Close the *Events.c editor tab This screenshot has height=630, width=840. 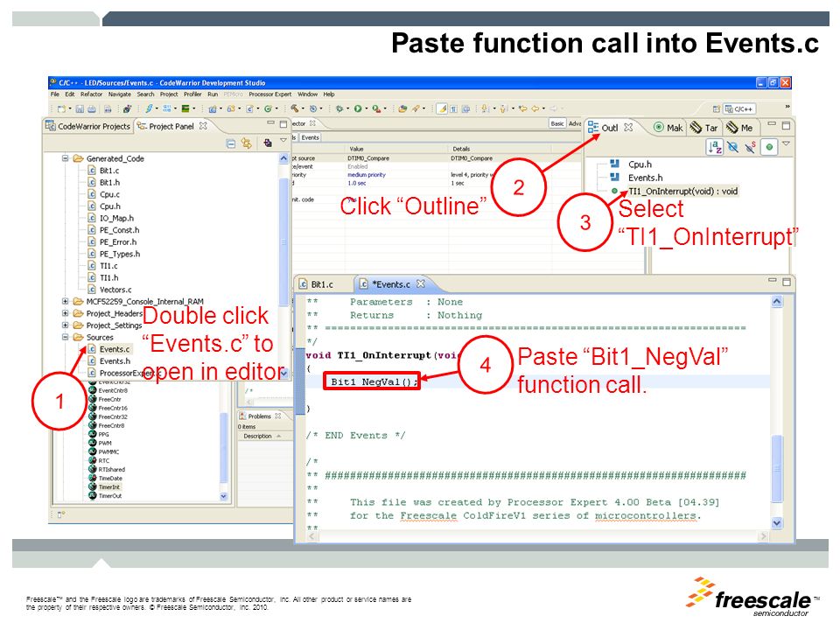coord(421,283)
